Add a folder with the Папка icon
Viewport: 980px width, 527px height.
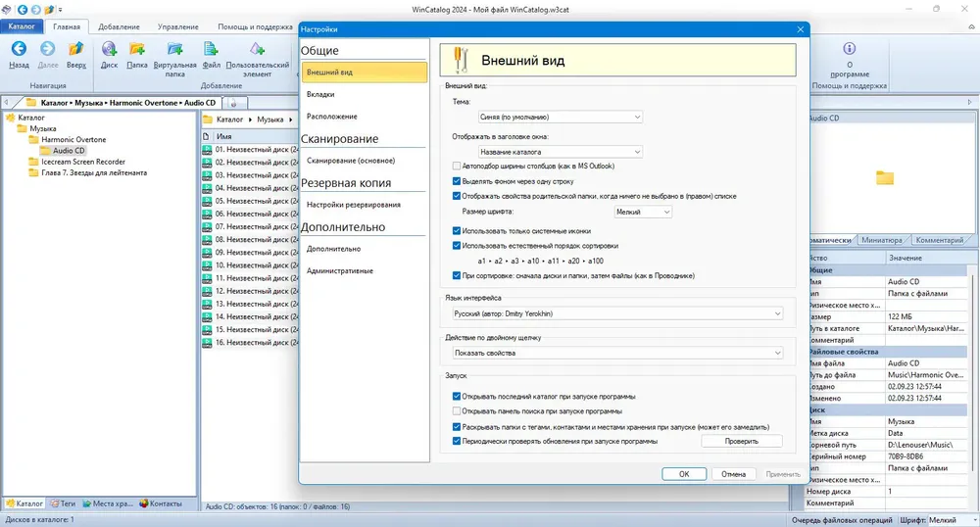point(137,49)
